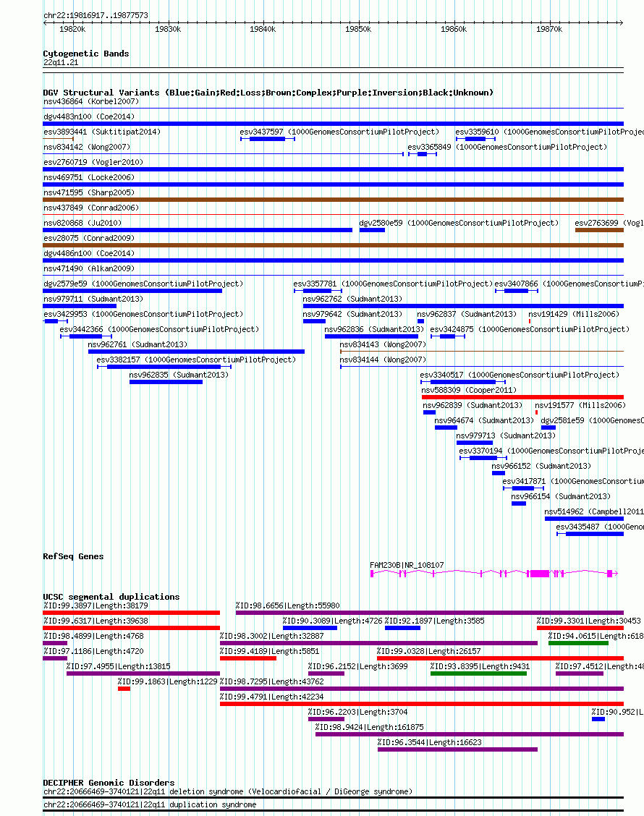The image size is (644, 816).
Task: Click the FAM230B|NR_108107 gene label
Action: [x=407, y=565]
